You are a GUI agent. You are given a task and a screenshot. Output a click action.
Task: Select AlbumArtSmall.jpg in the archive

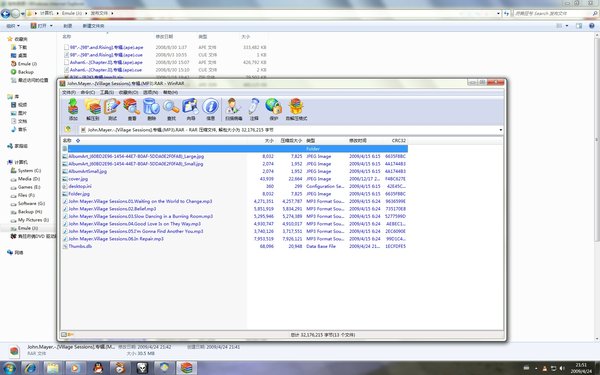pos(87,171)
